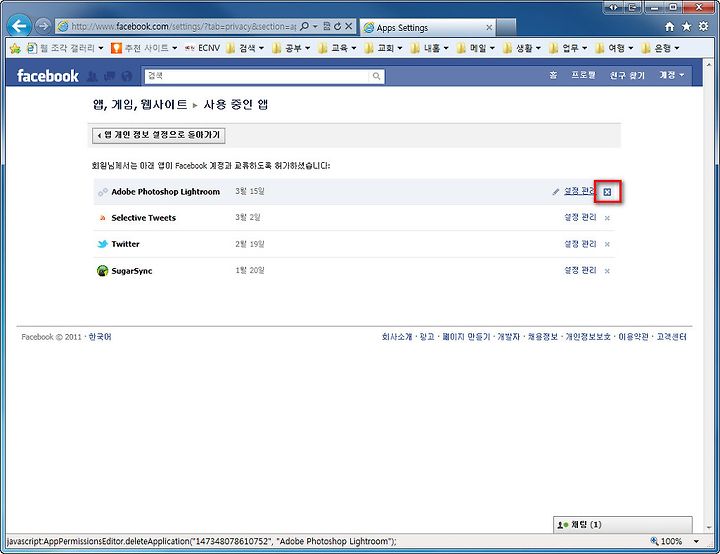The image size is (720, 554).
Task: Edit settings for Selective Tweets
Action: pos(580,217)
